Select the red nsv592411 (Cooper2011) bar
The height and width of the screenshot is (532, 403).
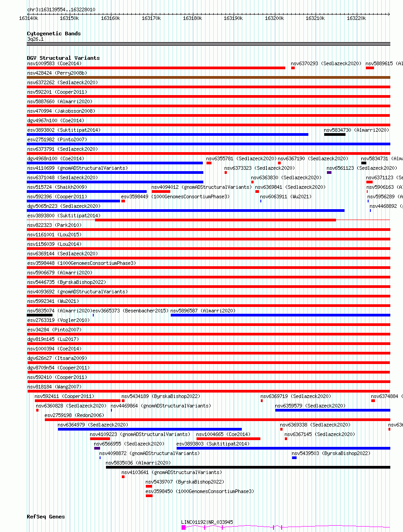tap(78, 400)
